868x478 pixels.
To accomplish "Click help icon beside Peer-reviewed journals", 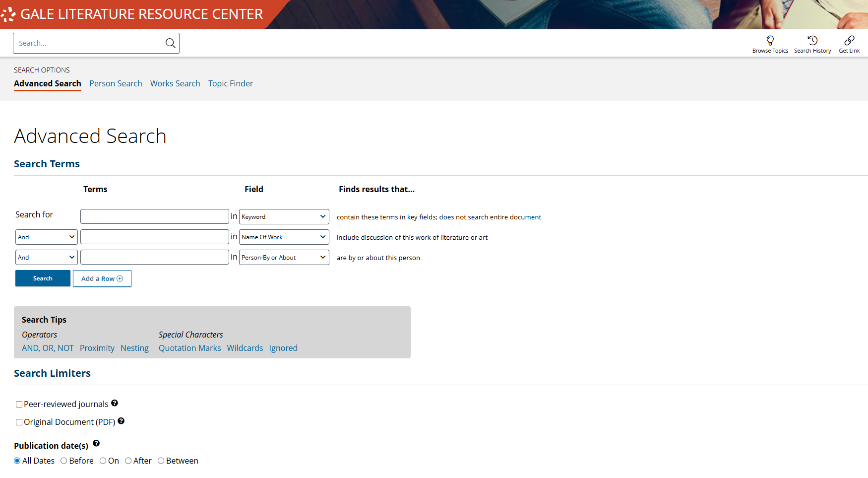I will click(x=115, y=403).
